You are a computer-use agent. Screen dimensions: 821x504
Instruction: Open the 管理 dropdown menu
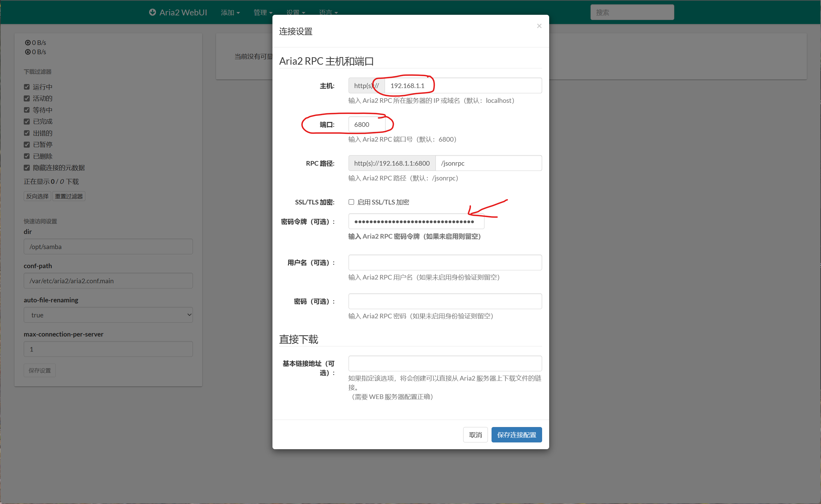coord(263,12)
